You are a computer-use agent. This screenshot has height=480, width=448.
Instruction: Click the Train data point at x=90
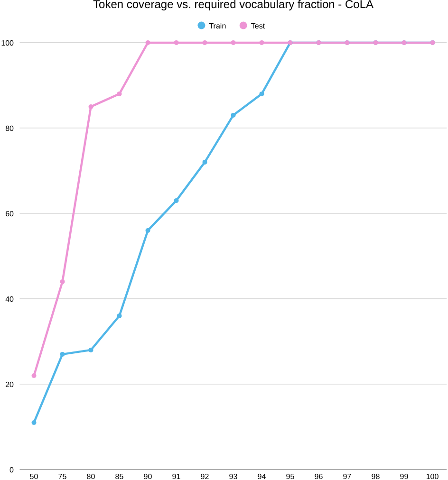tap(148, 231)
